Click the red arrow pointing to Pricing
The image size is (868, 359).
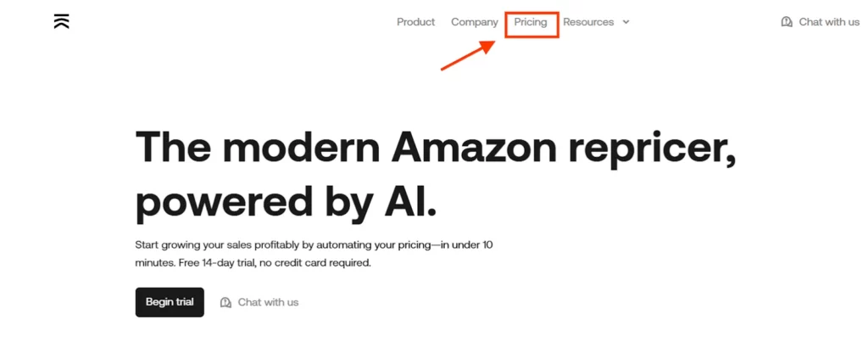[467, 57]
